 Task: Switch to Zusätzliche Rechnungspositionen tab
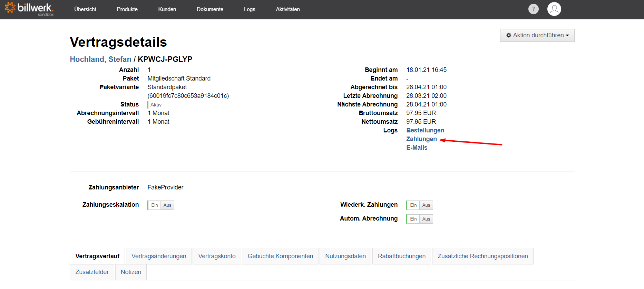[483, 256]
